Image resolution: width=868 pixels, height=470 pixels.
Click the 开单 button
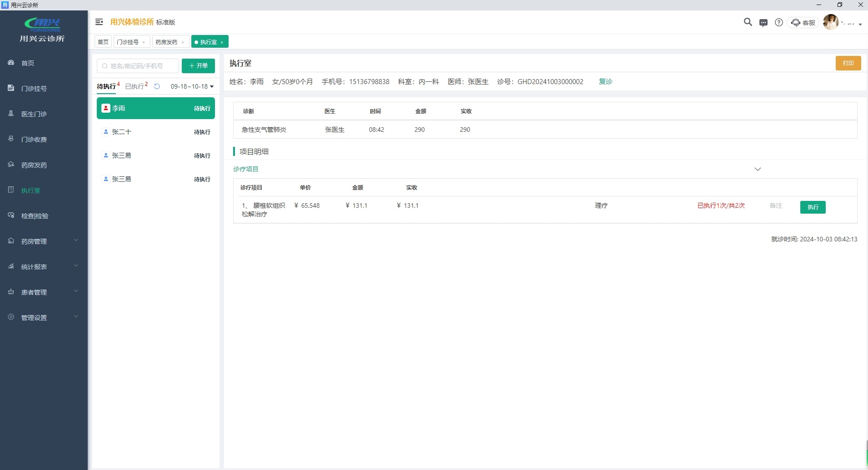[x=198, y=66]
